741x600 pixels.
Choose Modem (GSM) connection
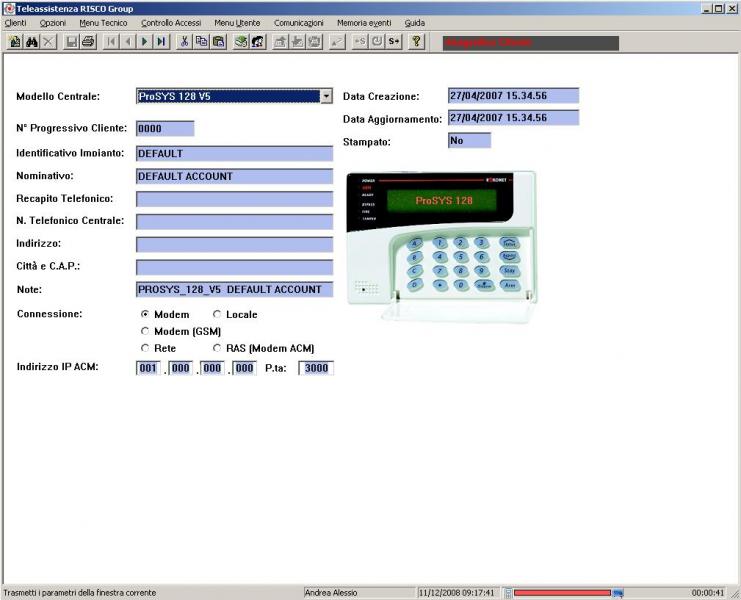click(x=145, y=331)
